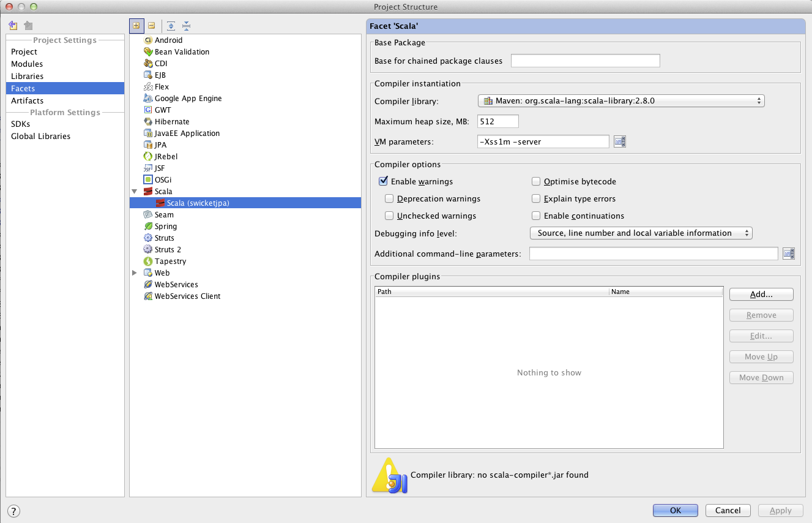Click Additional command-line parameters field

(654, 254)
